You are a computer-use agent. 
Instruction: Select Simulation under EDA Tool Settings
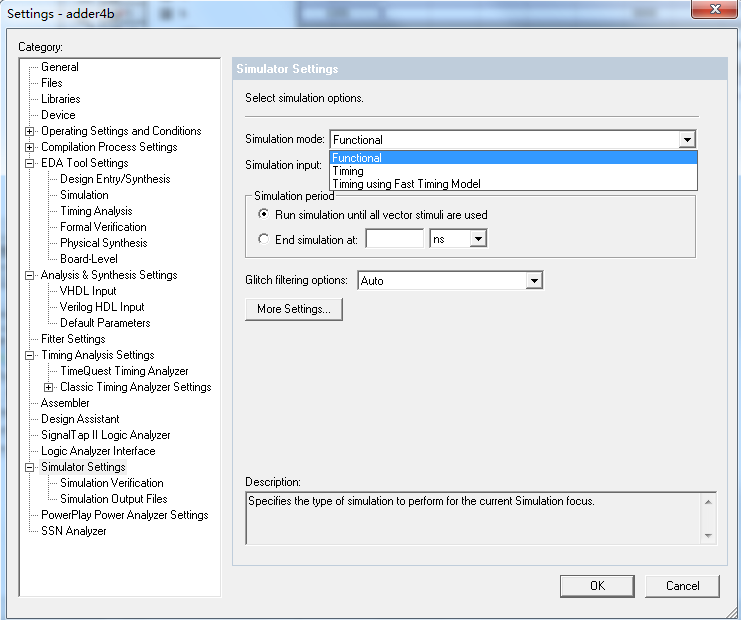coord(84,195)
